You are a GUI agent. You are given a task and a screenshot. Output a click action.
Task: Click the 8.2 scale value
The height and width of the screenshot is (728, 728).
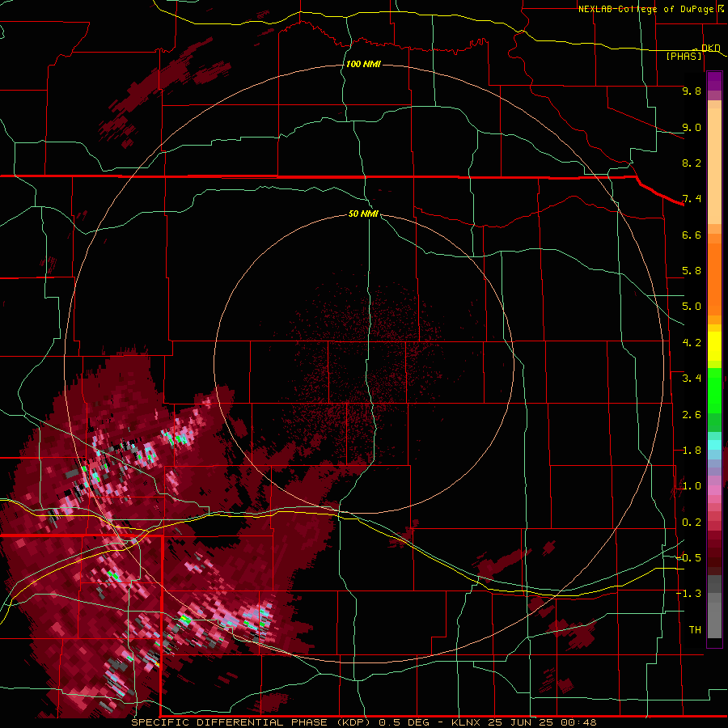point(692,163)
